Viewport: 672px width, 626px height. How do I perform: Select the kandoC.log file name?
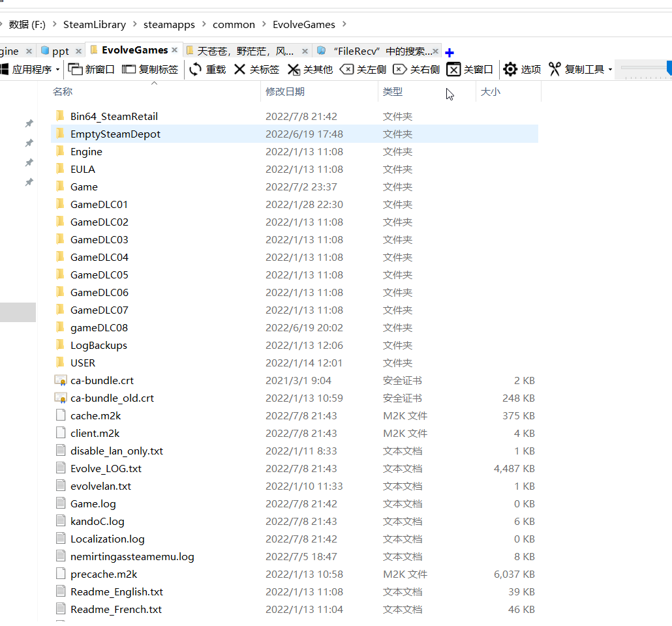[97, 522]
